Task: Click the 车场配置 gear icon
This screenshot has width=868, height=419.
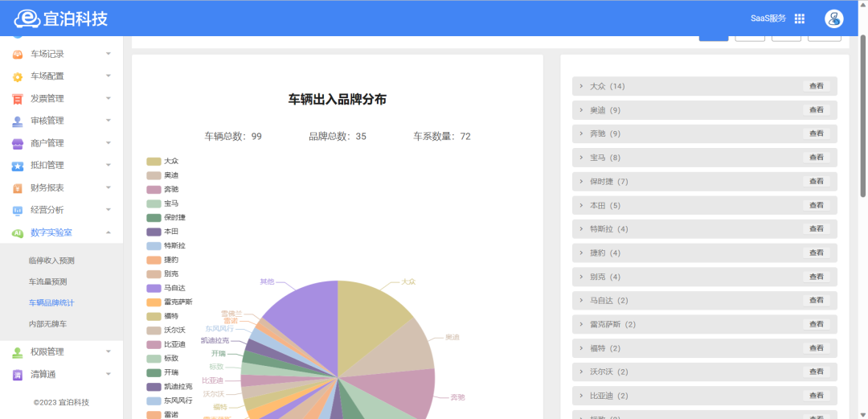Action: click(x=18, y=76)
